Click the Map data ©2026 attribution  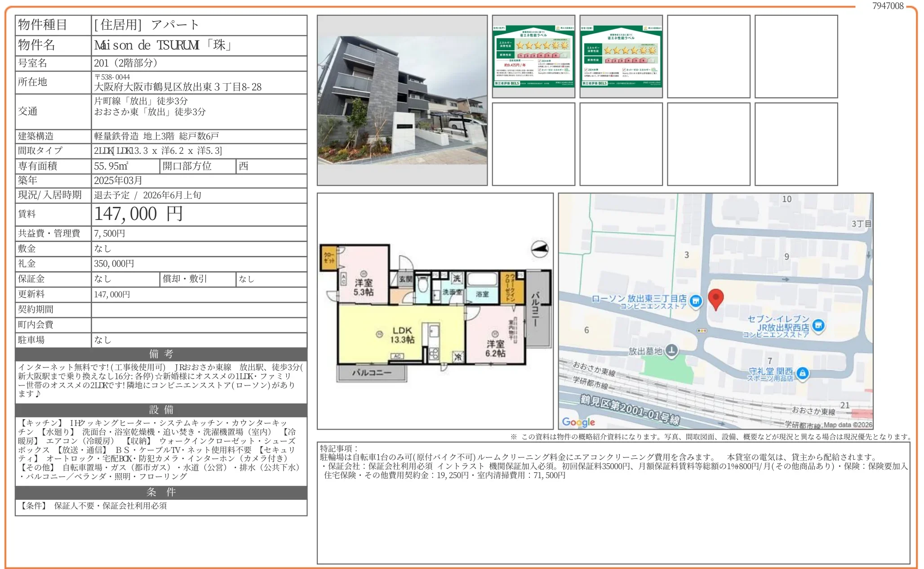[x=848, y=425]
